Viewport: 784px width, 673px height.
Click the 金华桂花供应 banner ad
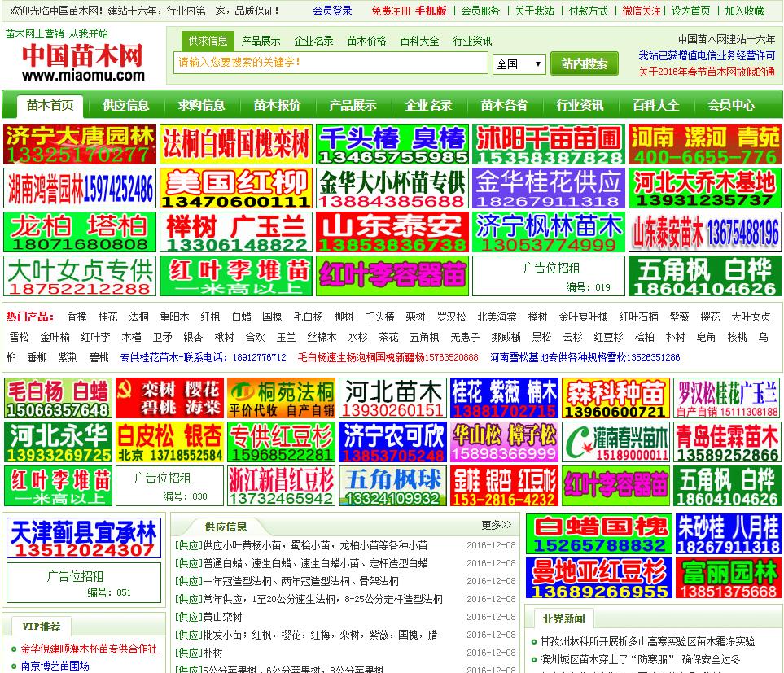pos(549,188)
